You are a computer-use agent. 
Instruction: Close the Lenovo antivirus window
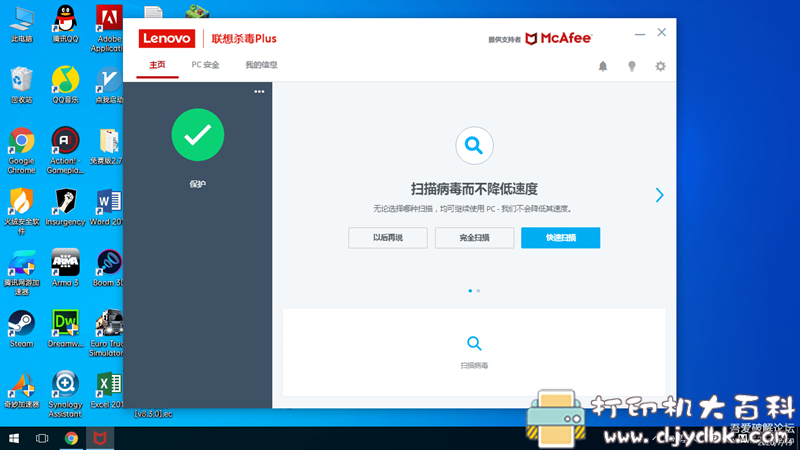pos(662,32)
